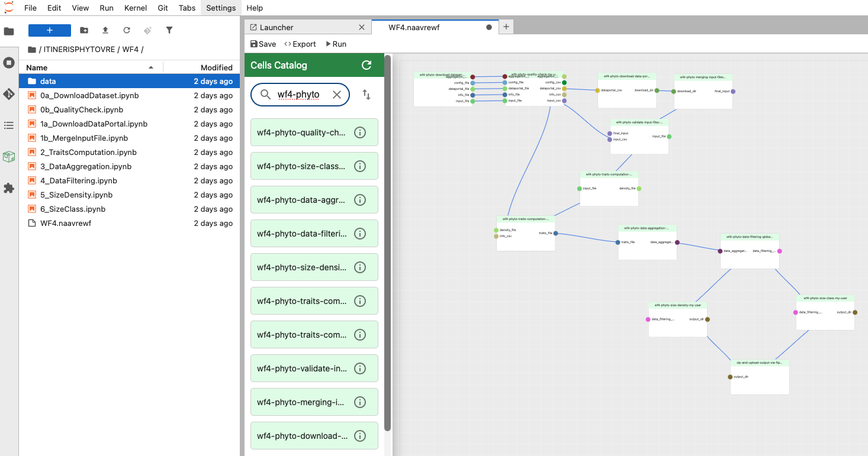Image resolution: width=868 pixels, height=456 pixels.
Task: Open the Git sidebar panel
Action: pos(9,94)
